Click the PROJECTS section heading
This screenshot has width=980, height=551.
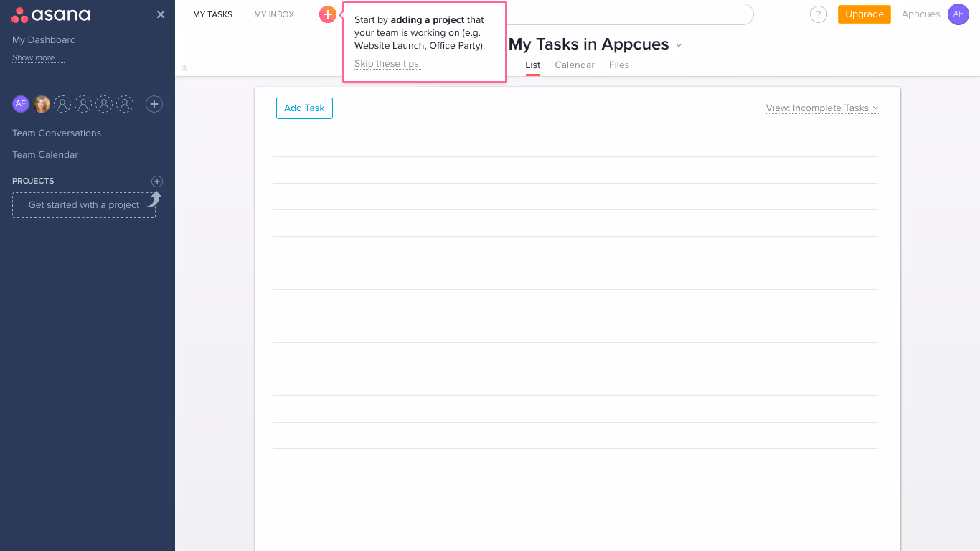tap(33, 181)
